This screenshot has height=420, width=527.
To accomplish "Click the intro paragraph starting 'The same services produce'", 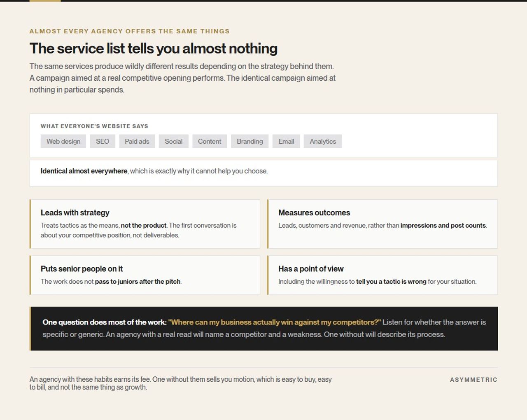I will tap(182, 78).
